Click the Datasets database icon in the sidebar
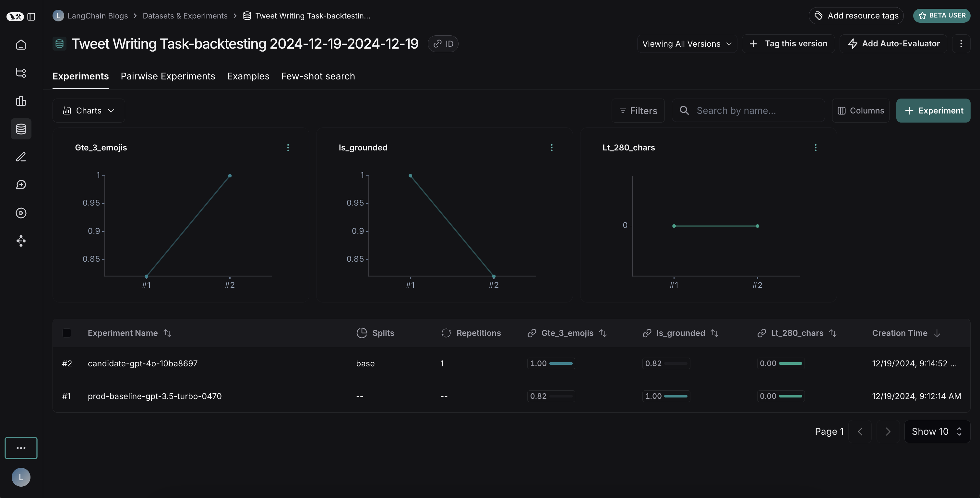980x498 pixels. click(21, 129)
